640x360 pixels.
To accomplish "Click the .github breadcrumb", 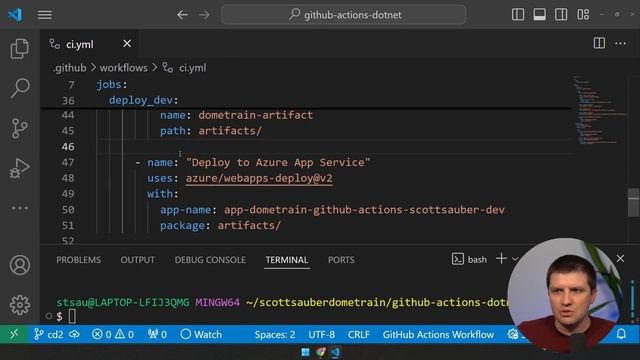I will [x=69, y=68].
